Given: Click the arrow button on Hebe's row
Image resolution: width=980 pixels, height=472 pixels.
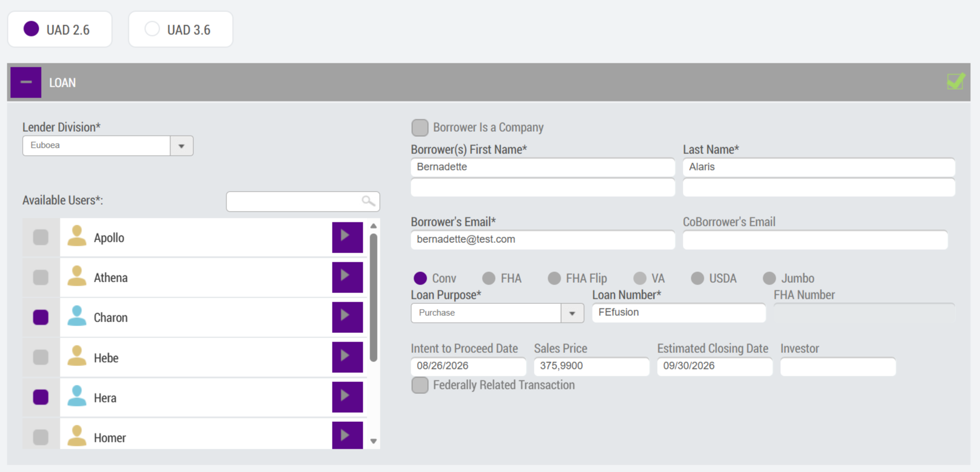Looking at the screenshot, I should pyautogui.click(x=347, y=357).
